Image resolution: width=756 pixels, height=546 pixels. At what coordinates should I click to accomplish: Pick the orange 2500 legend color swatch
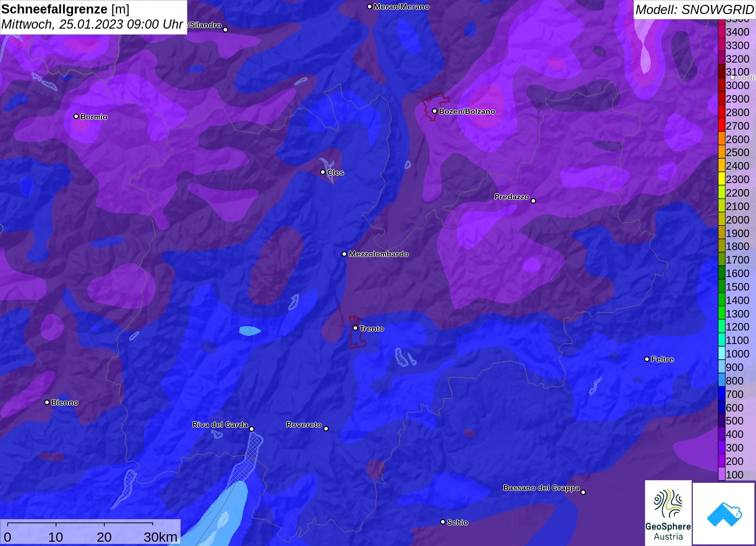(721, 152)
